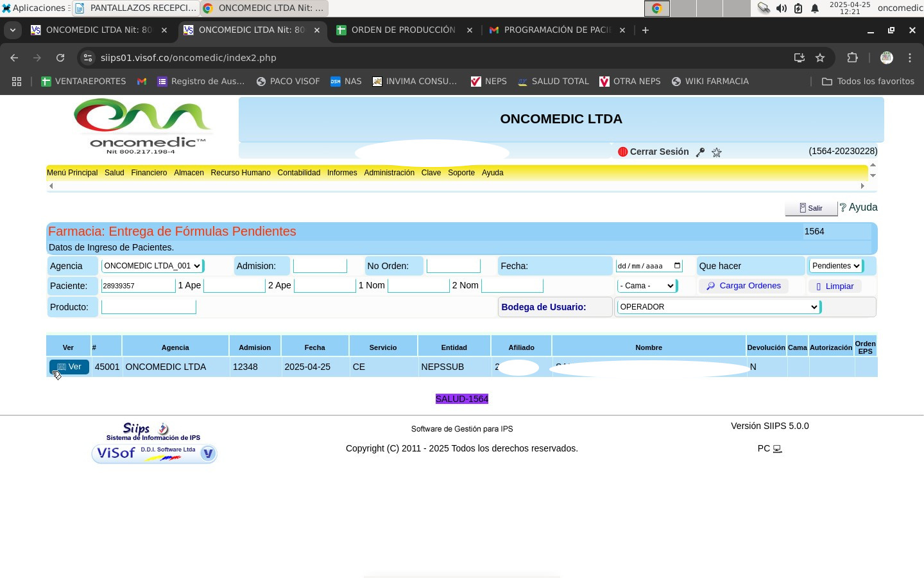This screenshot has height=578, width=924.
Task: Click the key icon beside Cerrar Sesión
Action: click(x=701, y=152)
